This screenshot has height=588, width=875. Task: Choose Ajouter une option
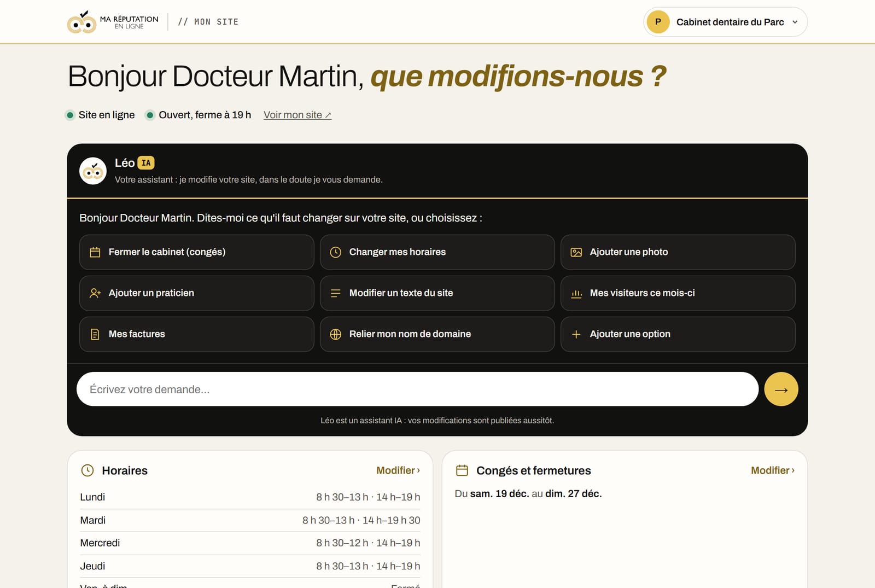(x=678, y=334)
